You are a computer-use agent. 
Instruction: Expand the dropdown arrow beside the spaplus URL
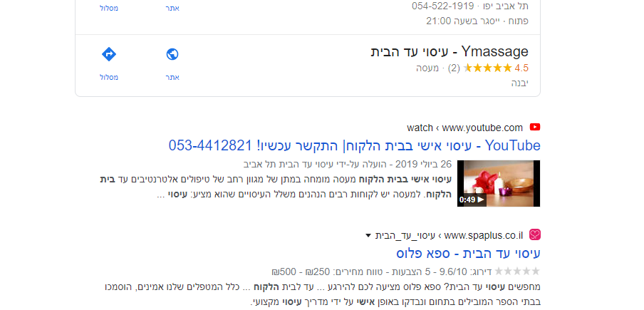(x=368, y=236)
